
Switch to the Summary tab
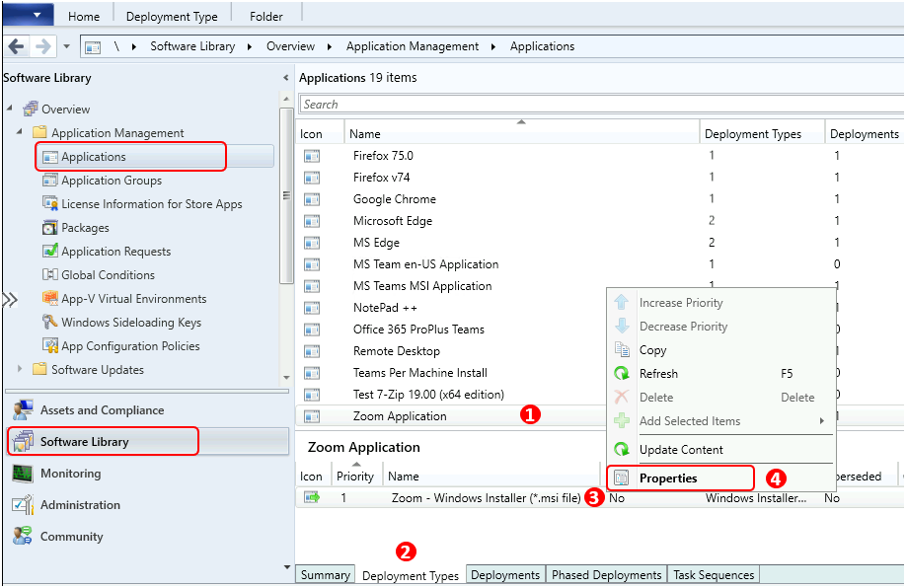pos(325,575)
